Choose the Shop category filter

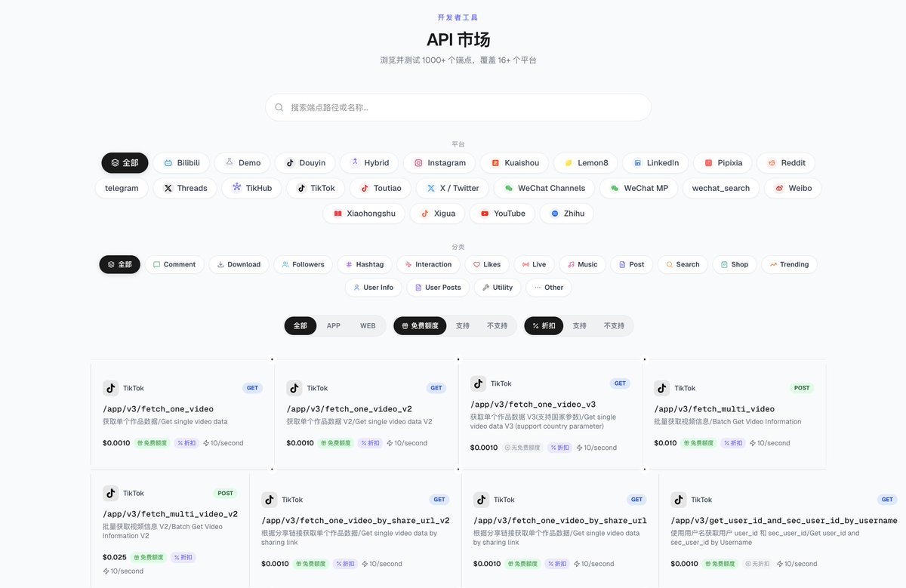pos(734,264)
